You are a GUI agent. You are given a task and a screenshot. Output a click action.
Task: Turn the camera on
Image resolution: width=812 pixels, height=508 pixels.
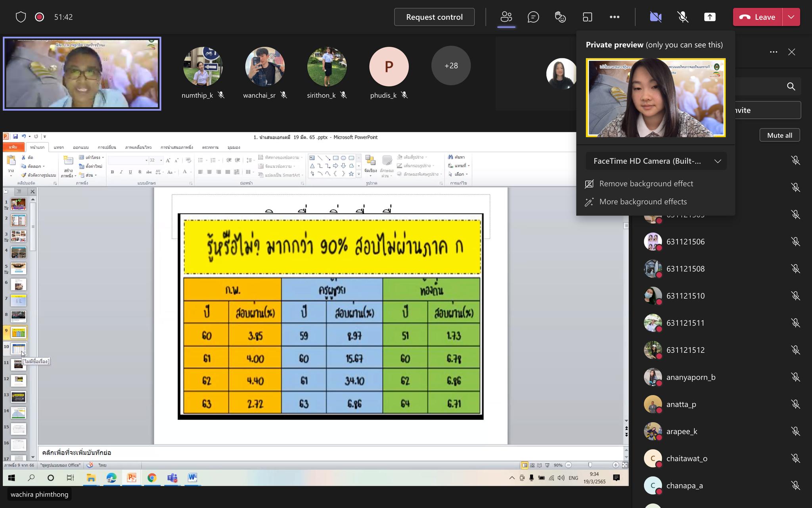point(655,17)
